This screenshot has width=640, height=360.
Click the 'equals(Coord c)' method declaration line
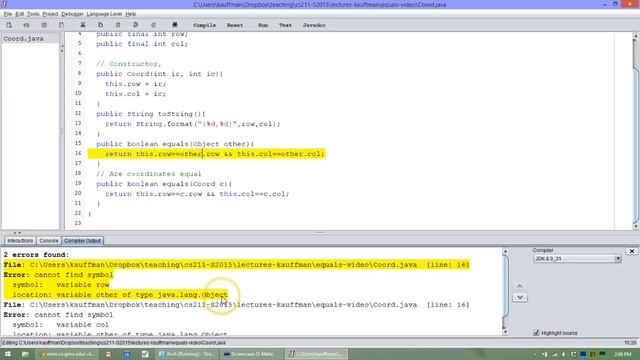(x=164, y=184)
